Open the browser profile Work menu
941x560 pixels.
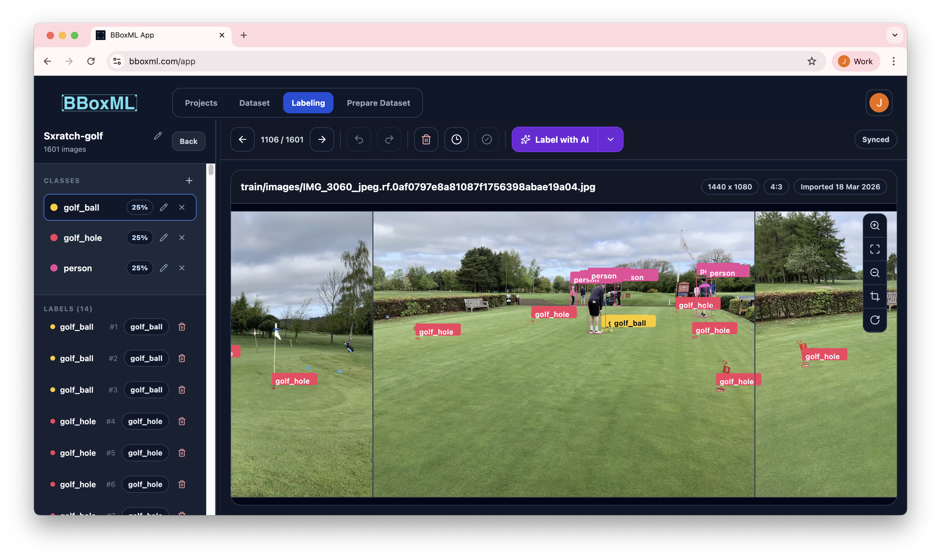coord(855,61)
